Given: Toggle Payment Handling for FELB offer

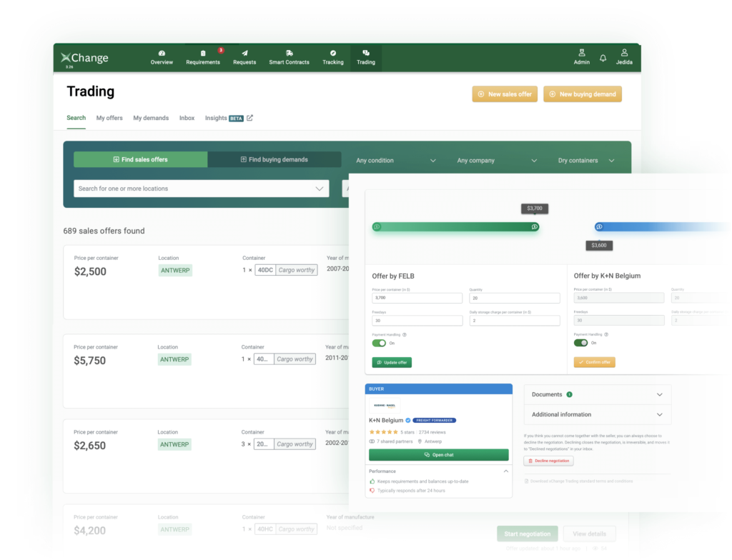Looking at the screenshot, I should tap(379, 343).
